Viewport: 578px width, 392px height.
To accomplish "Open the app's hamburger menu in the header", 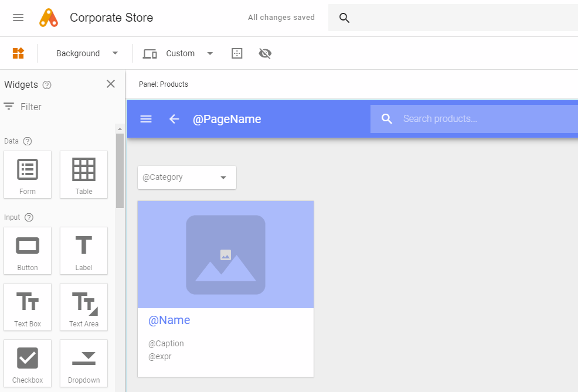I will pos(145,119).
